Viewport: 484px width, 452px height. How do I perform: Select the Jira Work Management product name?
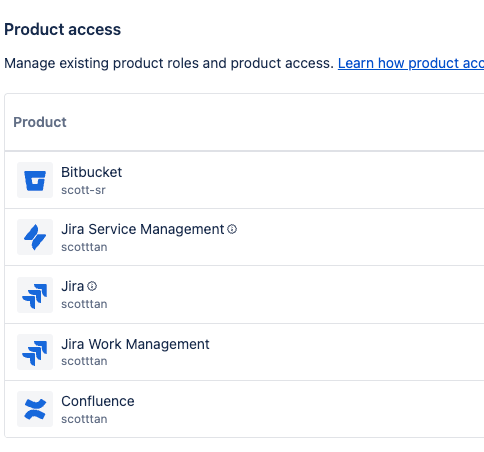coord(135,344)
